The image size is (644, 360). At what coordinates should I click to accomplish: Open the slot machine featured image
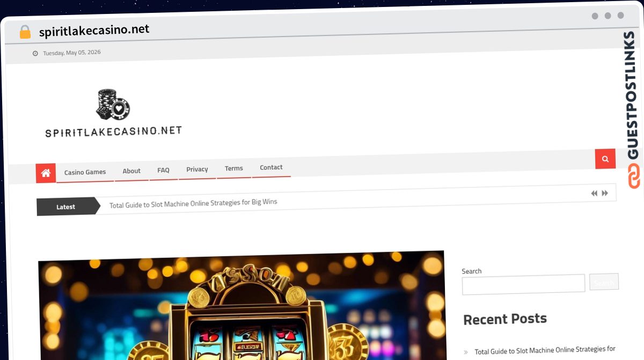pyautogui.click(x=241, y=305)
